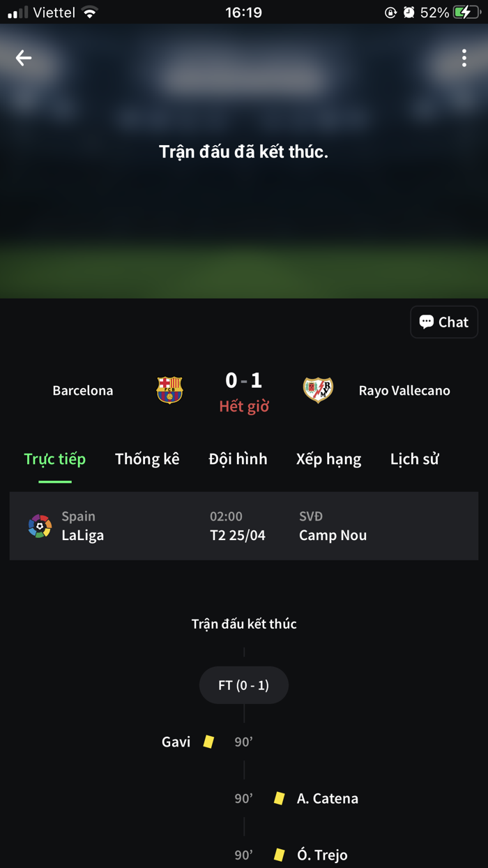Open the Chat panel
This screenshot has height=868, width=488.
(444, 322)
